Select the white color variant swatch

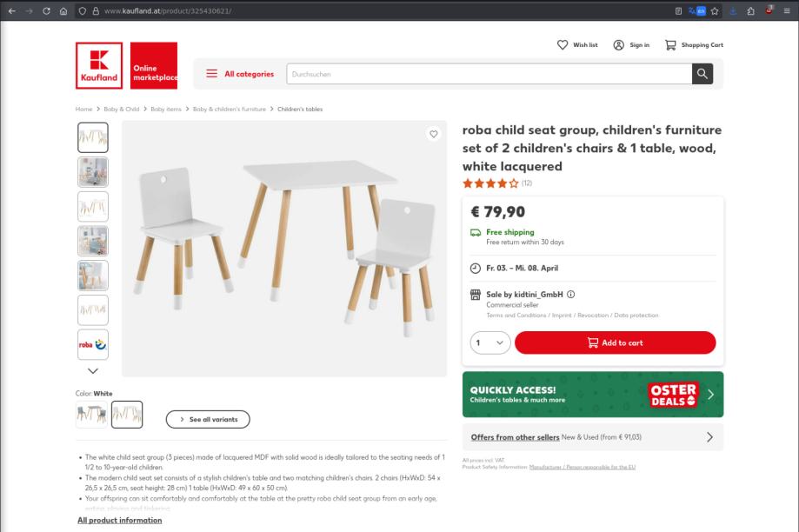[127, 415]
